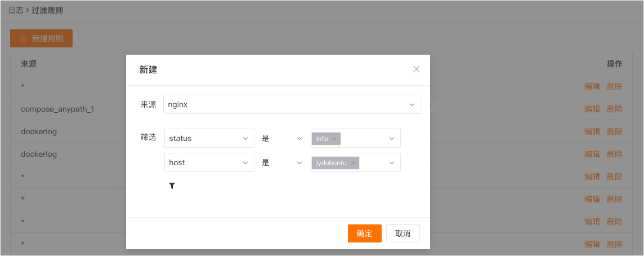Viewport: 644px width, 256px height.
Task: Click 删除 for first dockerlog row
Action: click(614, 132)
